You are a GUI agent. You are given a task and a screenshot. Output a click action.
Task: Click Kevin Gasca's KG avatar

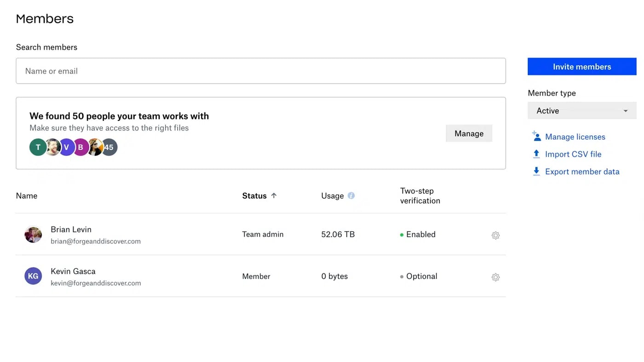coord(33,276)
